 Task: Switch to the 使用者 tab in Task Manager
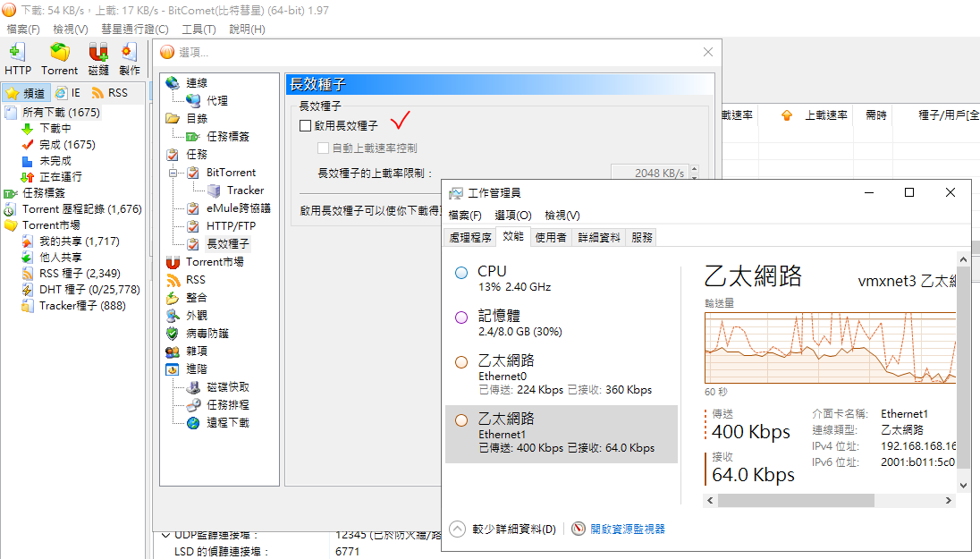551,238
